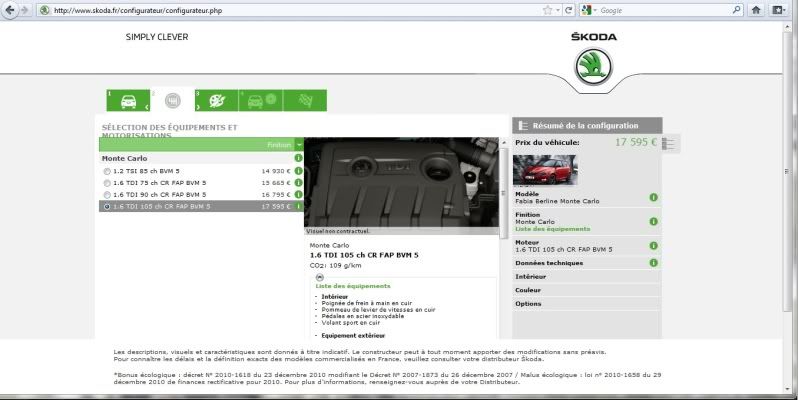Choose the 1.6 TDI 90 ch CR FAP engine
This screenshot has width=798, height=400.
[107, 195]
